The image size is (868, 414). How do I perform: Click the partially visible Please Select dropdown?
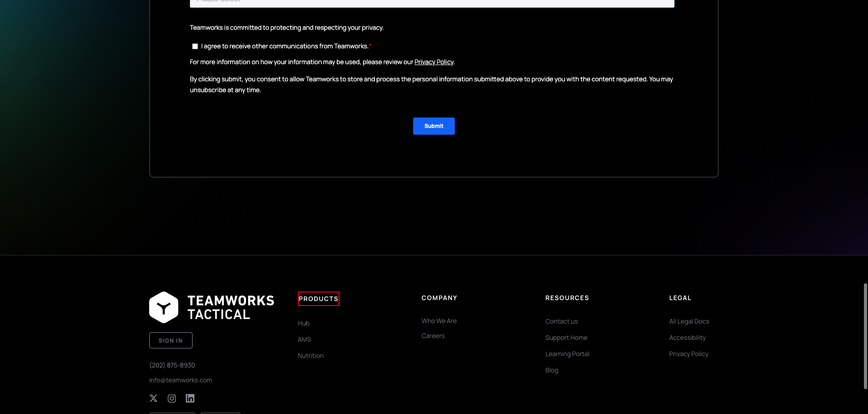tap(432, 3)
